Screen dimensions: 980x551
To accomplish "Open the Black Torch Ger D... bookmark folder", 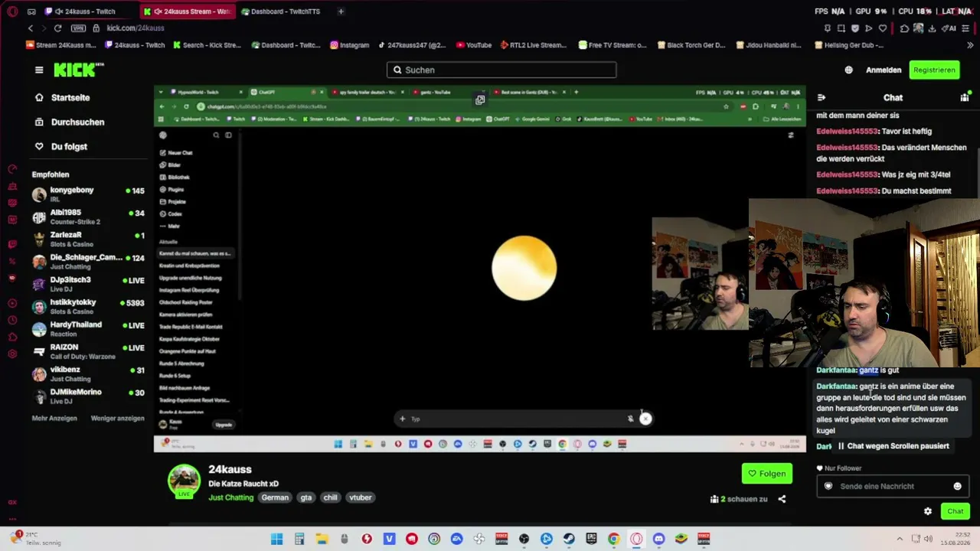I will pyautogui.click(x=690, y=45).
